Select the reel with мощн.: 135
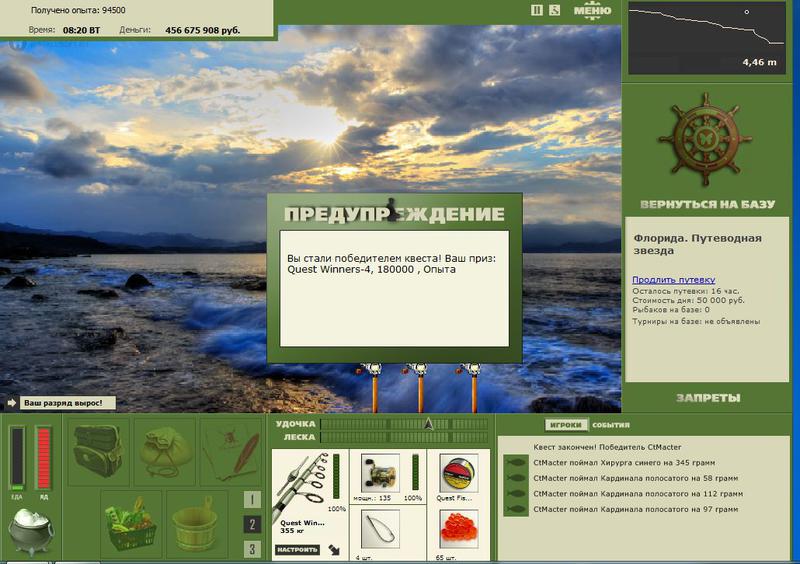This screenshot has height=564, width=800. [x=380, y=473]
